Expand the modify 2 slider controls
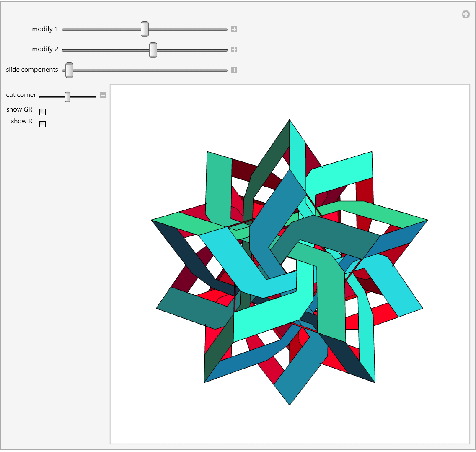The image size is (476, 452). (x=234, y=49)
